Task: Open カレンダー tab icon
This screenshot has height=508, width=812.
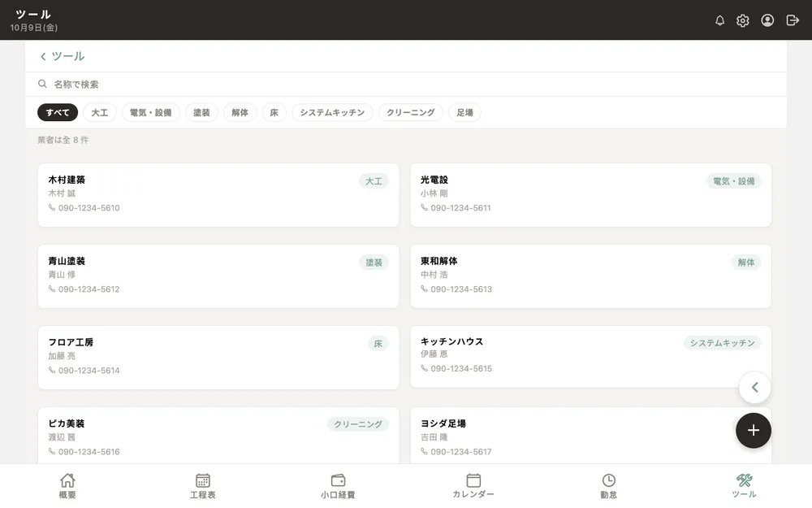Action: point(473,480)
